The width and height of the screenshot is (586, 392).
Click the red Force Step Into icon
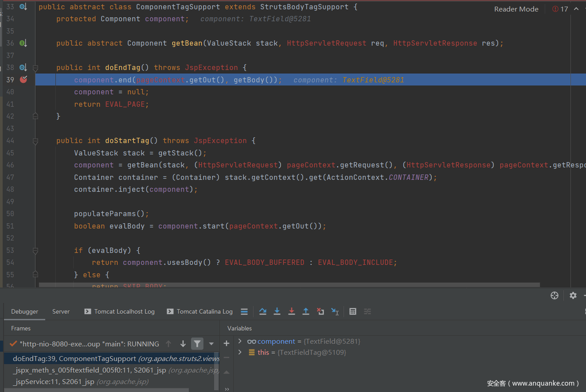click(292, 311)
